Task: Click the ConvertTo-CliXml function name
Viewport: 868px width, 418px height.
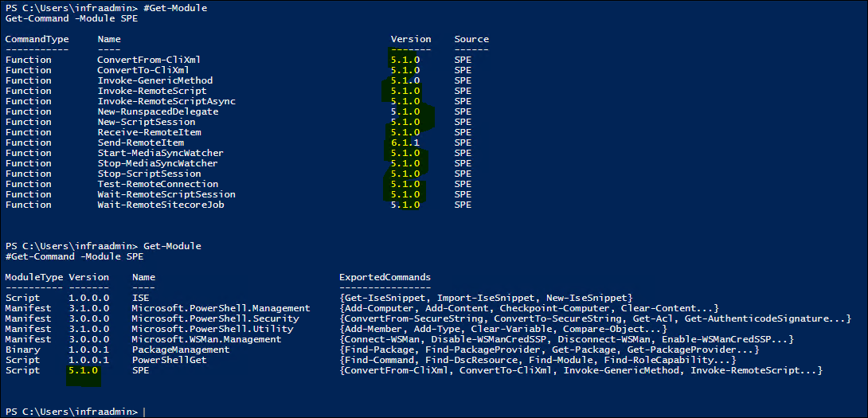Action: coord(143,70)
